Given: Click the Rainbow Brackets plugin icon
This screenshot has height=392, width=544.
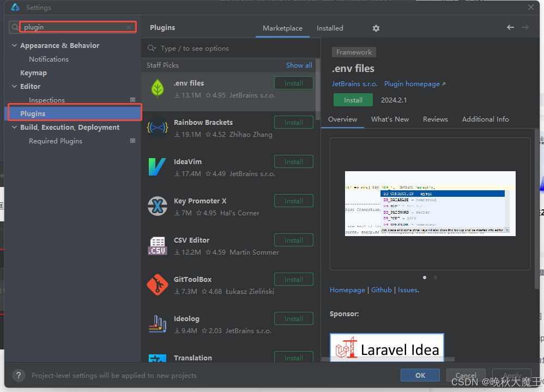Looking at the screenshot, I should click(x=158, y=128).
